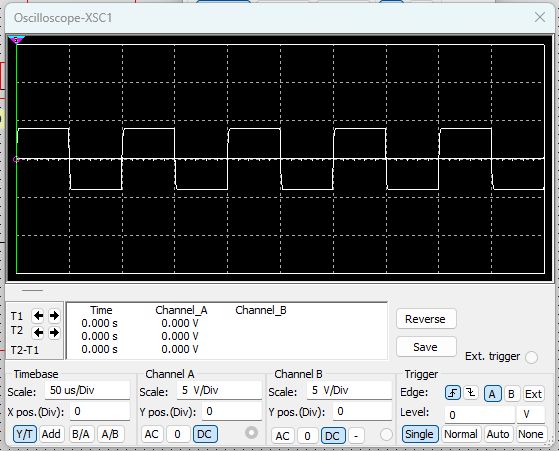Click Channel B Scale field 5 V/Div
Viewport: 559px width, 451px height.
(349, 390)
